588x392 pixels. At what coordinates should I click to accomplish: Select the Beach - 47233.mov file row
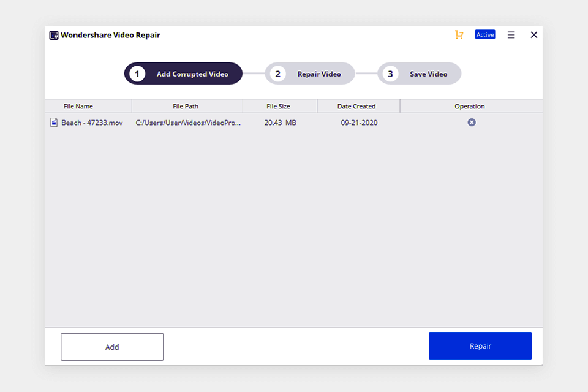pos(245,123)
